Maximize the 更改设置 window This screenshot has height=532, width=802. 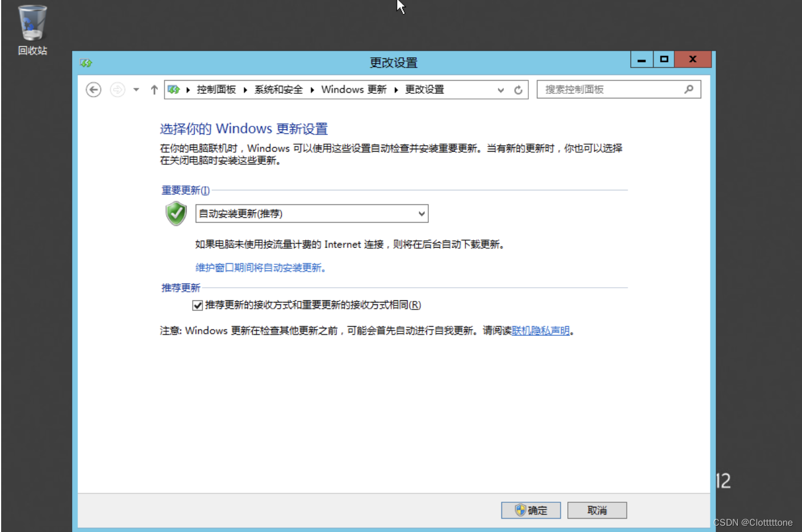tap(664, 59)
